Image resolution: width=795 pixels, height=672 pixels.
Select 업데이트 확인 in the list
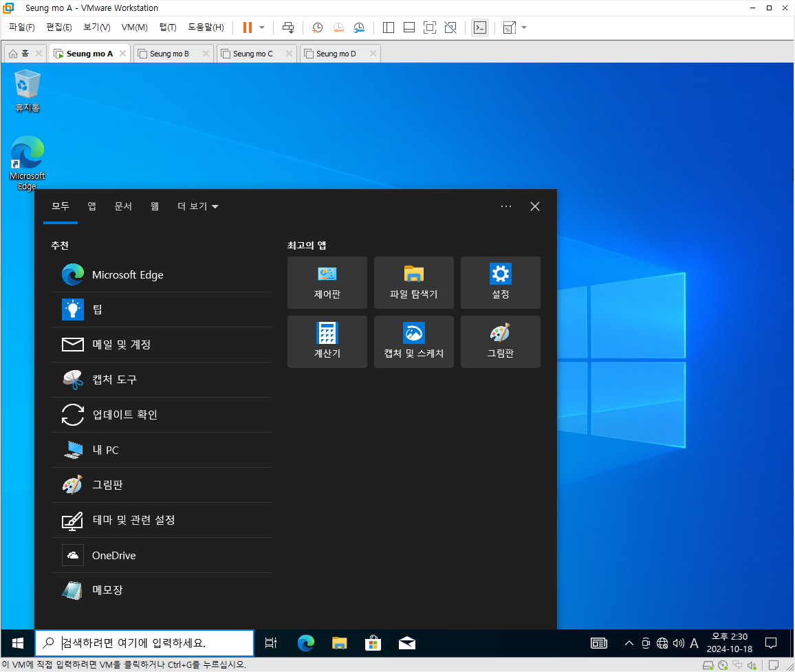point(161,415)
